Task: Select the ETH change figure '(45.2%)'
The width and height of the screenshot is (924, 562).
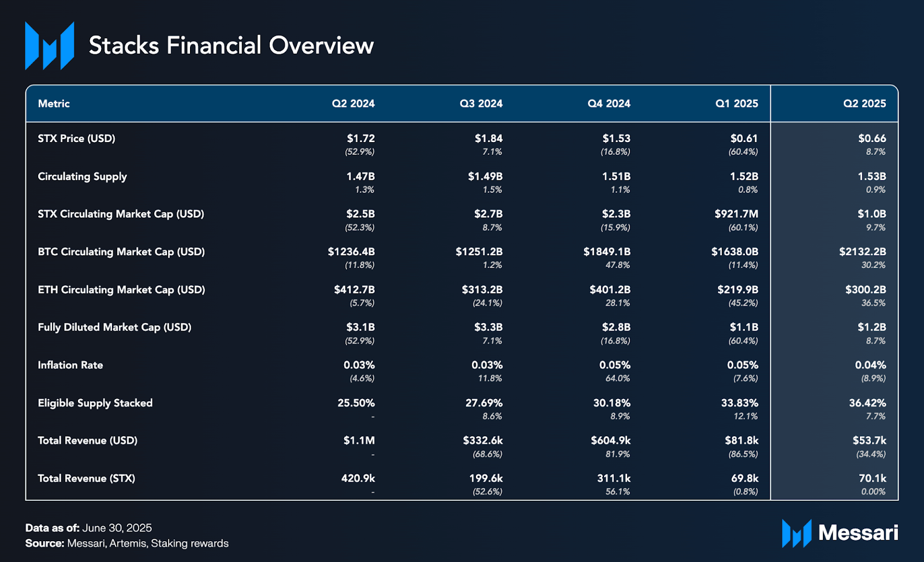Action: [x=743, y=303]
